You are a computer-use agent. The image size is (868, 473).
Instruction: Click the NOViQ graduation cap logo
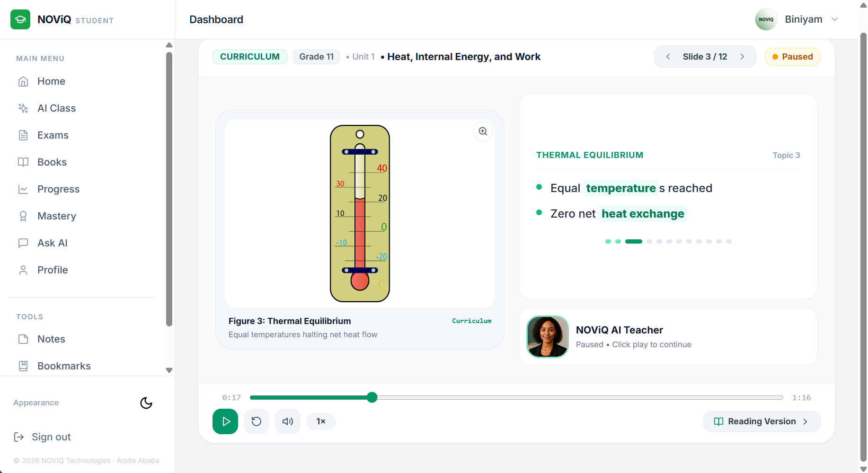click(20, 19)
